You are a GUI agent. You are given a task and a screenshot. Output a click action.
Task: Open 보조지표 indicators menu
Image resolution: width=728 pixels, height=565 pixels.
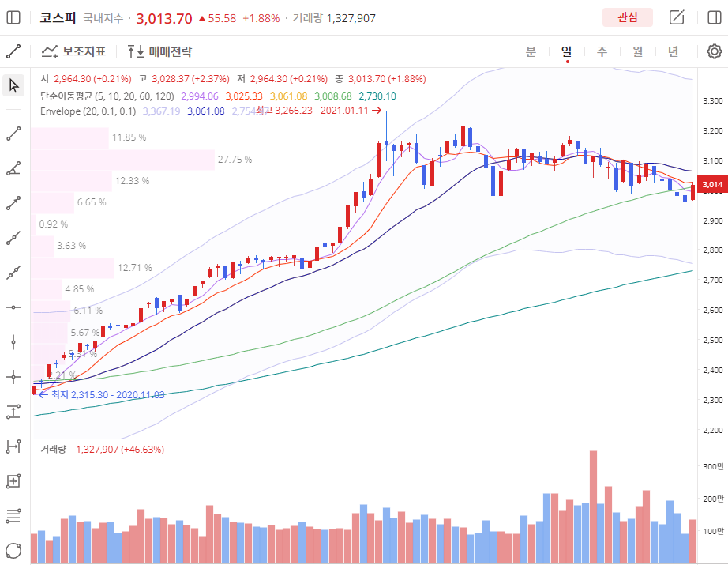[73, 51]
